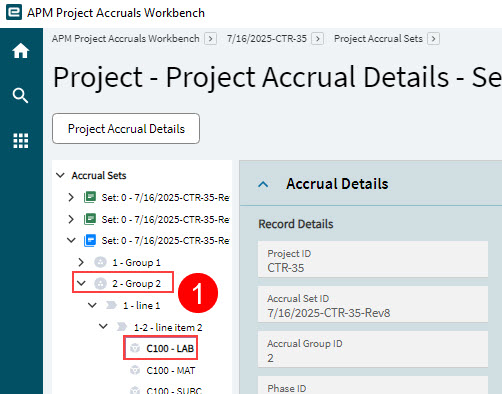Open breadcrumb arrow after APM Project Accruals Workbench
Viewport: 502px width, 394px height.
pyautogui.click(x=211, y=39)
